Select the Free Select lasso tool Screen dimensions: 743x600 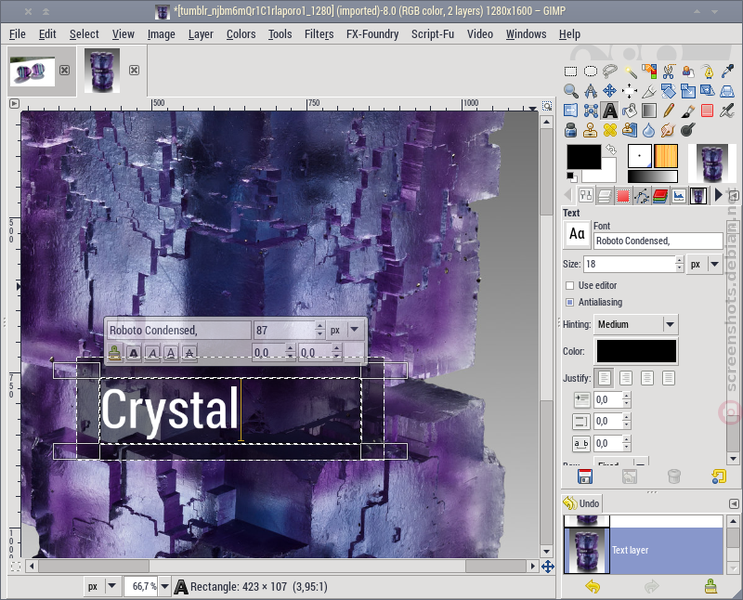pos(610,72)
